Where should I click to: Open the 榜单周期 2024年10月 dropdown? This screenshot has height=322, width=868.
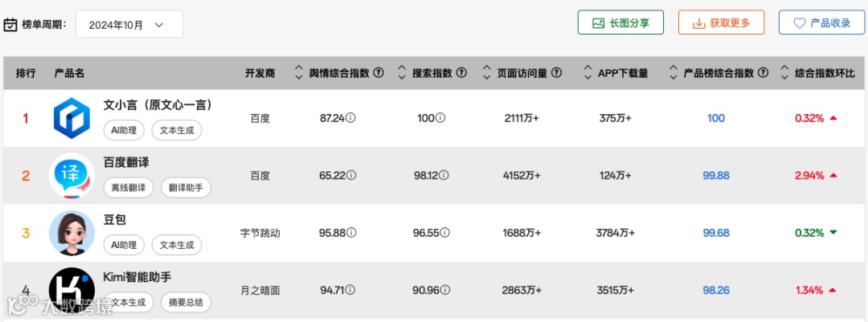(x=129, y=24)
